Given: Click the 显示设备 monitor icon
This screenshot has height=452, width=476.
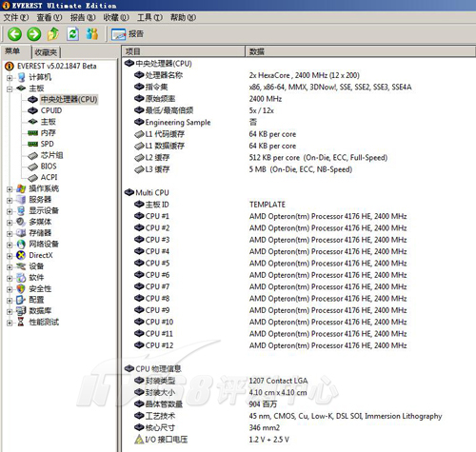Looking at the screenshot, I should click(x=21, y=211).
